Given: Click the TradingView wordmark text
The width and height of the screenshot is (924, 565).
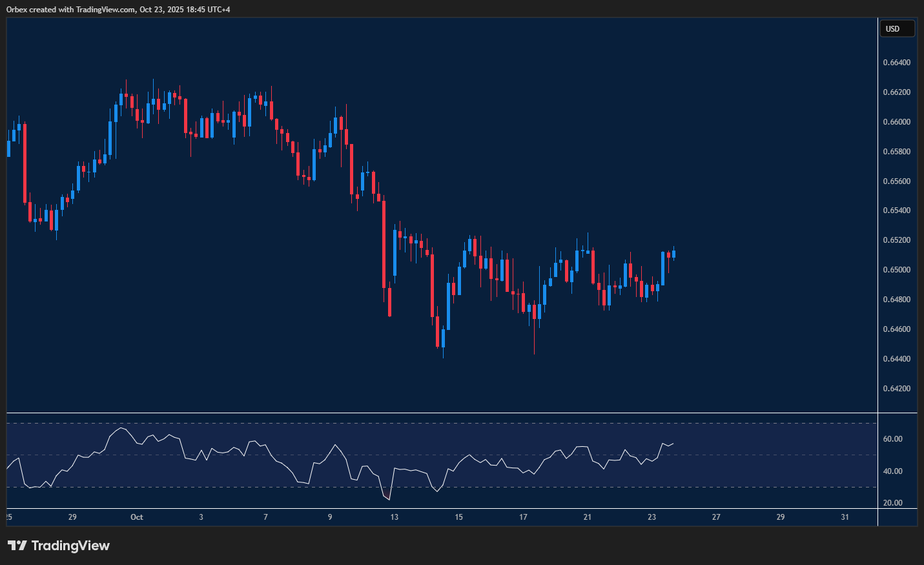Looking at the screenshot, I should click(x=70, y=546).
